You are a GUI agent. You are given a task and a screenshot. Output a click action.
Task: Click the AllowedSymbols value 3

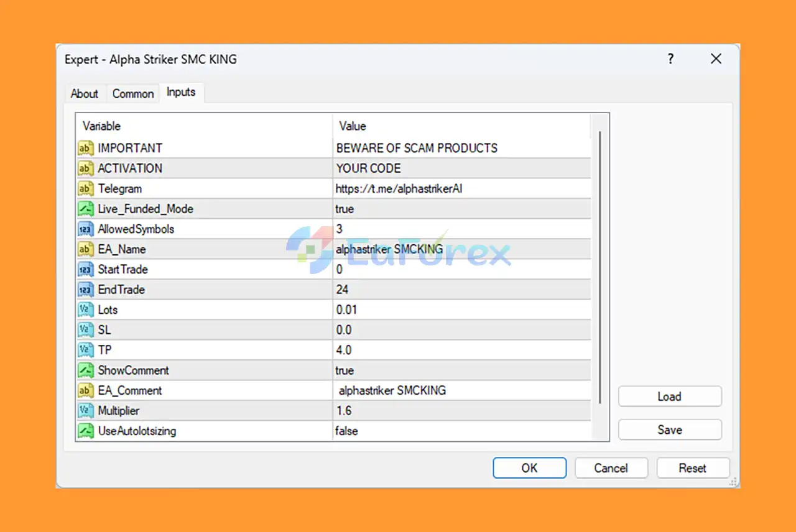[340, 229]
